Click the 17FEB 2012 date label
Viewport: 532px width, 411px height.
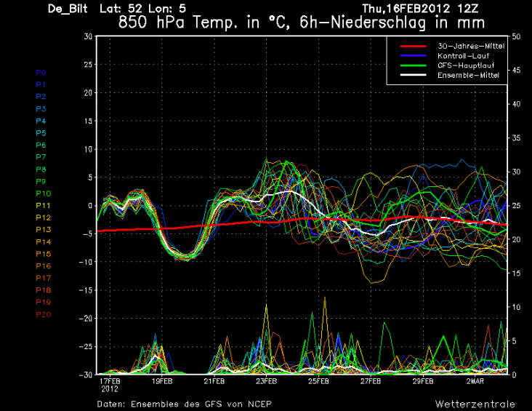point(110,386)
